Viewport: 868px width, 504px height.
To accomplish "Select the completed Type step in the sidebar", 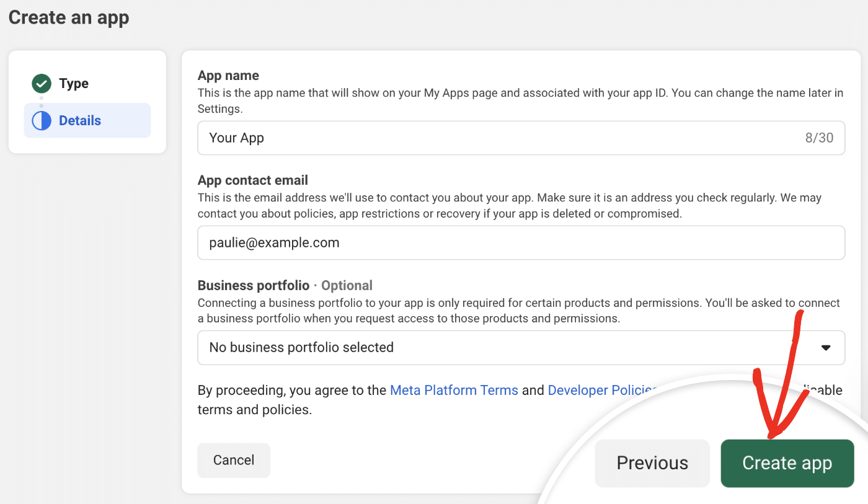I will [74, 83].
